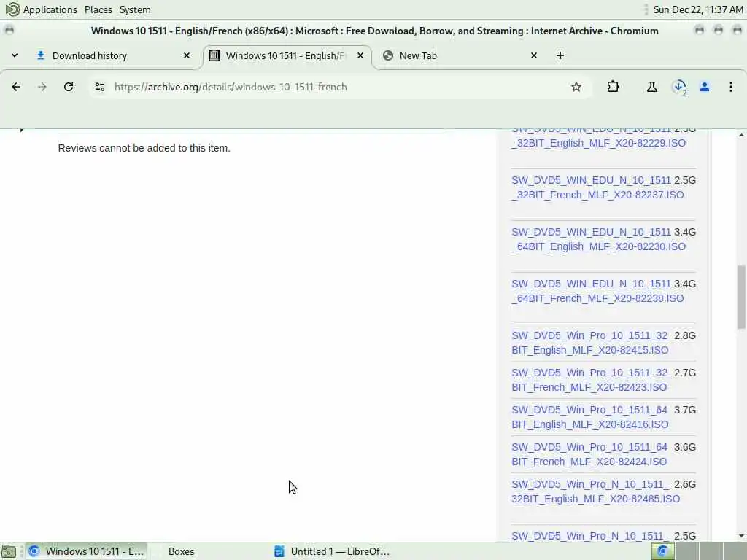Click the page vertical scrollbar thumb
The image size is (747, 560).
(x=741, y=297)
